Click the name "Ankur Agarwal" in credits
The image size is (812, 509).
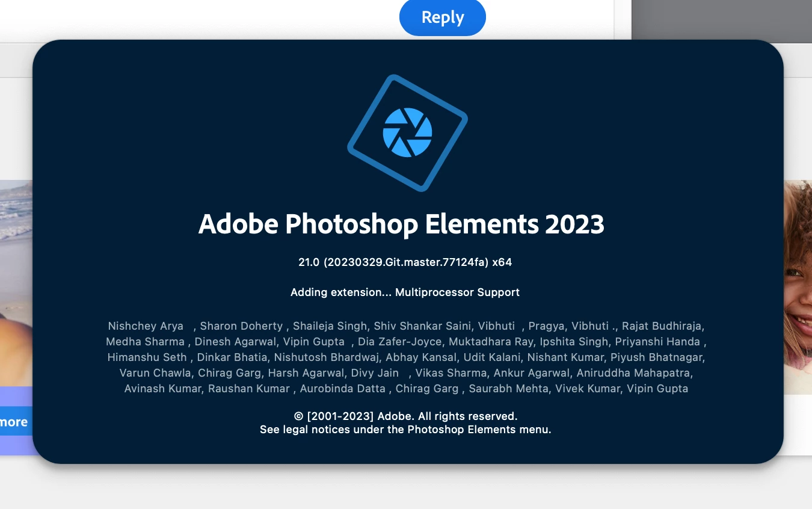point(532,373)
